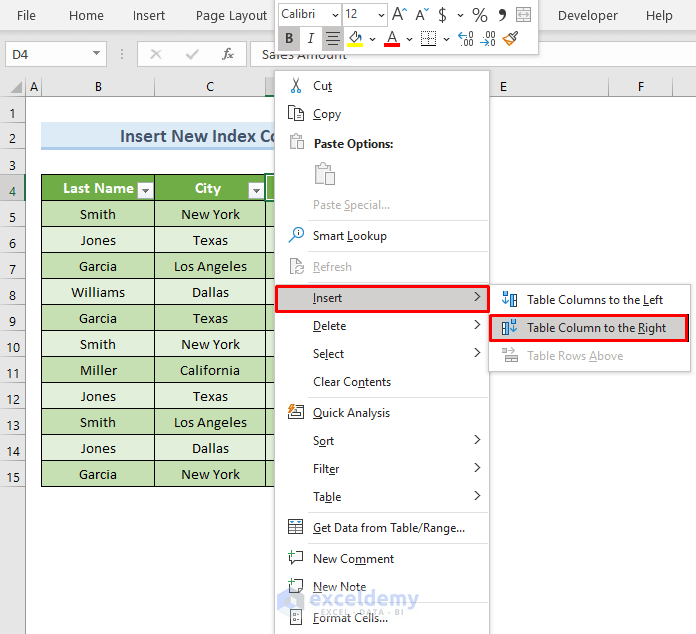The image size is (696, 634).
Task: Select the cell containing Williams
Action: click(98, 293)
